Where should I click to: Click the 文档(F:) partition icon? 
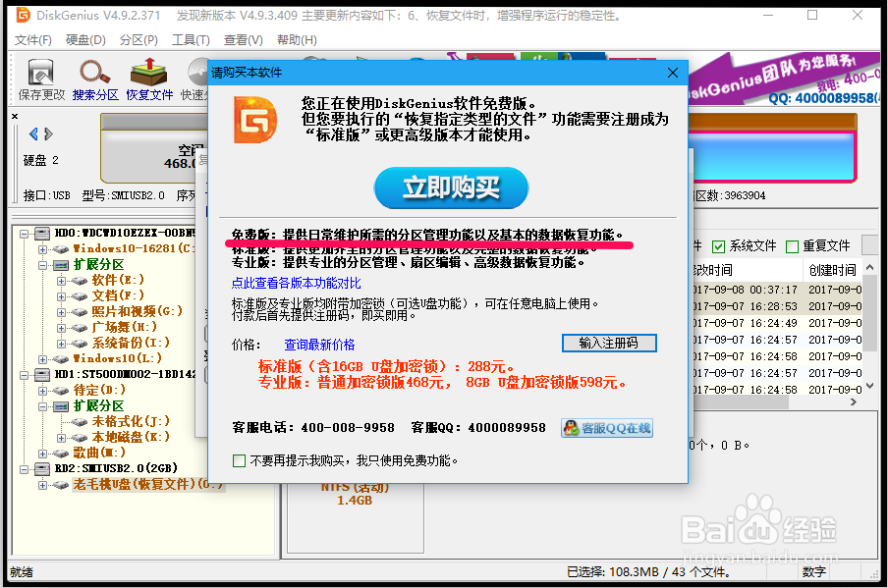click(80, 296)
